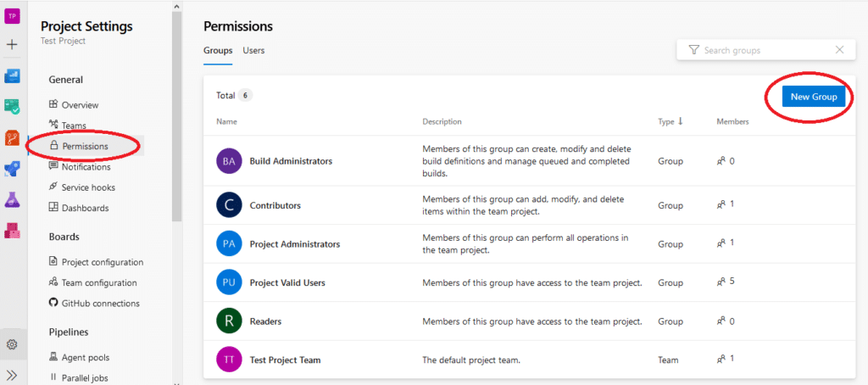Click the R avatar for Readers
Viewport: 868px width, 385px height.
229,321
